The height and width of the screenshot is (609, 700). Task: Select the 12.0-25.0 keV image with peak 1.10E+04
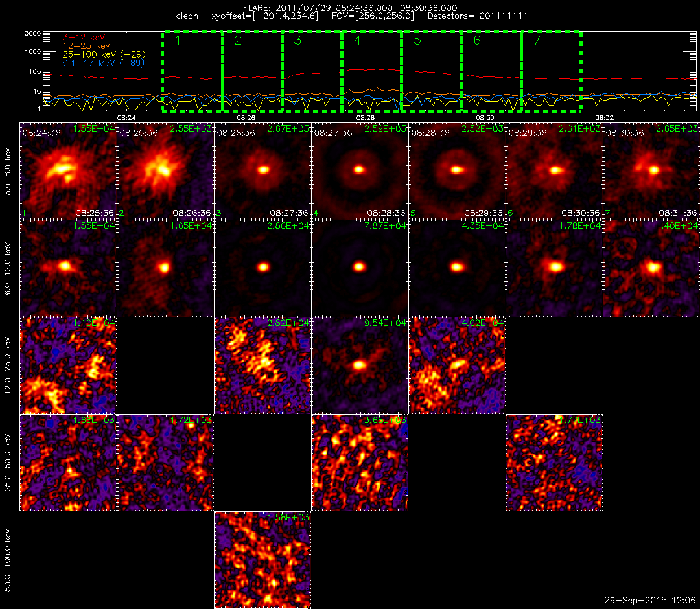[68, 365]
